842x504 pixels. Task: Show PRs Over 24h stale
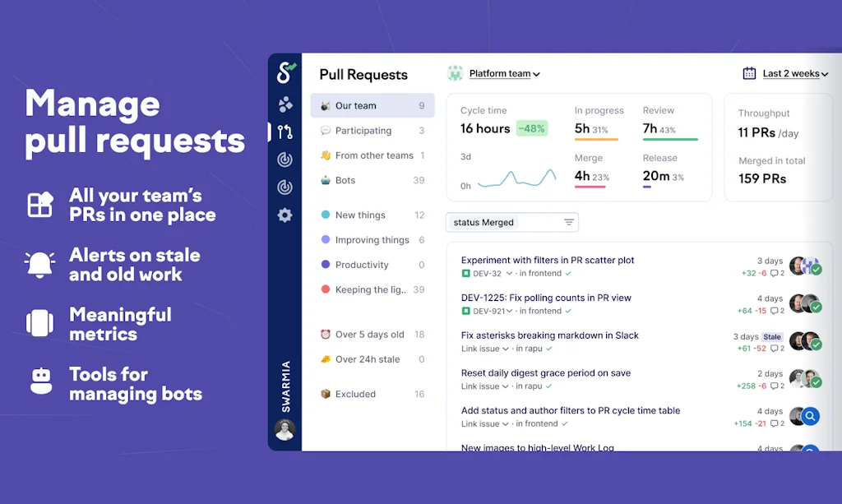pyautogui.click(x=372, y=359)
